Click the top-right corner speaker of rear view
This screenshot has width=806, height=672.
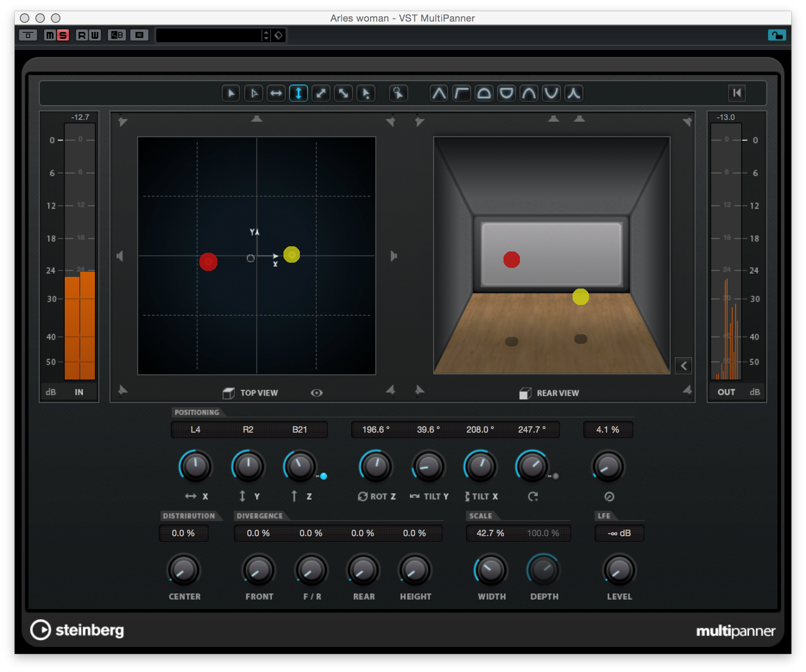687,122
